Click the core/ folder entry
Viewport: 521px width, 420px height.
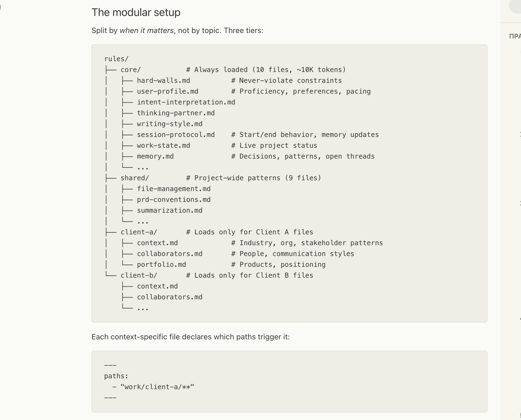pyautogui.click(x=130, y=70)
